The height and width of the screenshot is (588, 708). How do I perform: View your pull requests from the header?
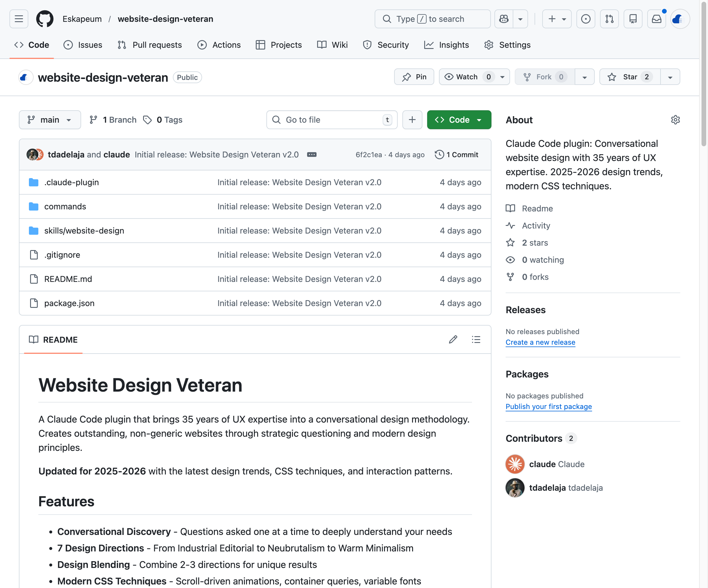pos(609,19)
